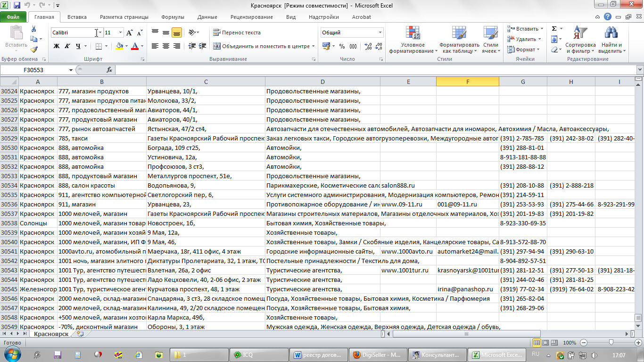
Task: Cut selection with the scissors icon
Action: tap(33, 29)
